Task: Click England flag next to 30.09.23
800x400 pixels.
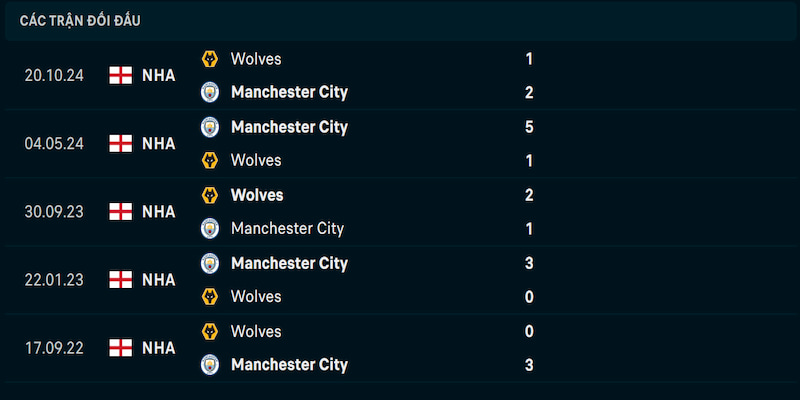Action: (x=120, y=212)
